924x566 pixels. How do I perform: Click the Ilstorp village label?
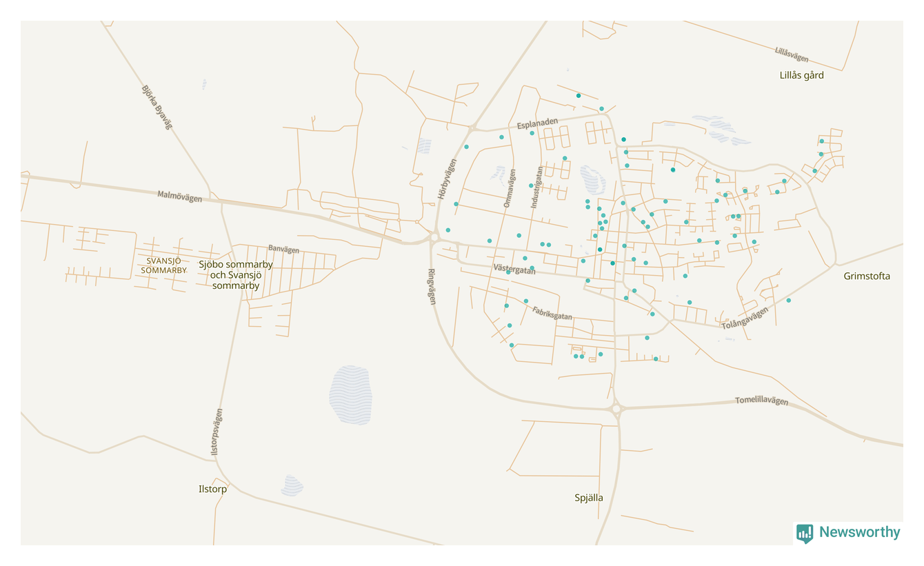point(212,489)
